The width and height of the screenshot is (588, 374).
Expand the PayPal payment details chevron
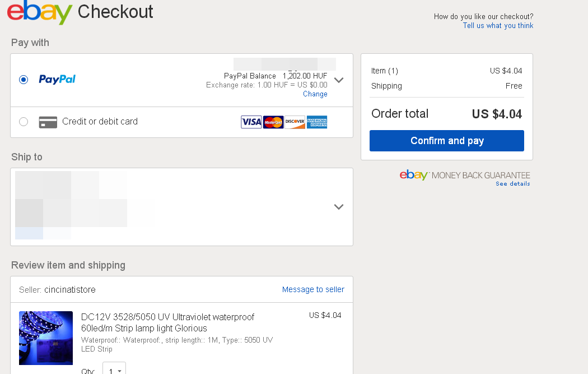pos(338,80)
